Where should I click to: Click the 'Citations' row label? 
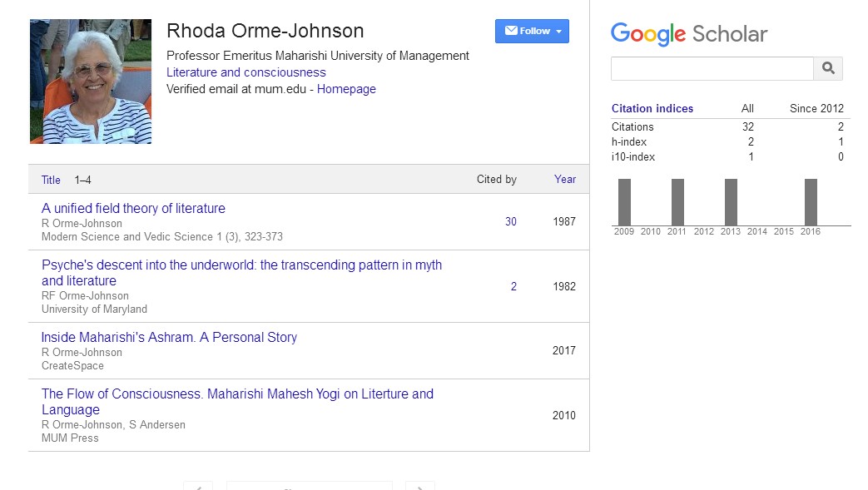click(632, 126)
